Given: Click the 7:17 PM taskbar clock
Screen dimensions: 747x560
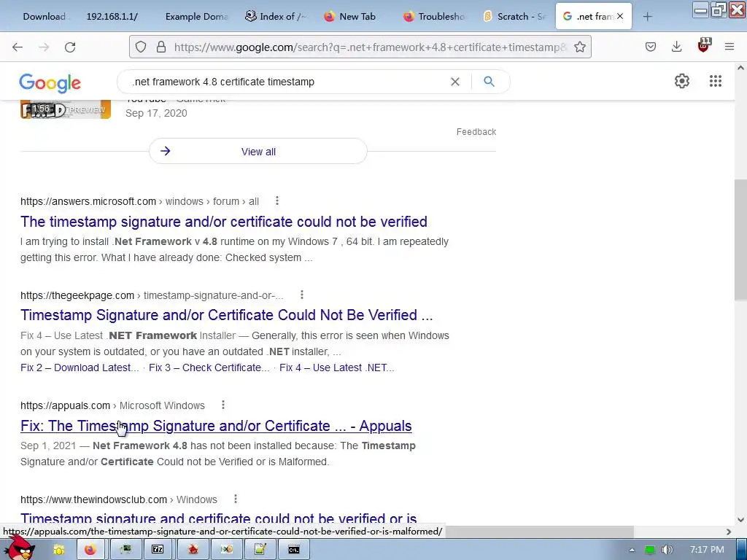Looking at the screenshot, I should [707, 550].
